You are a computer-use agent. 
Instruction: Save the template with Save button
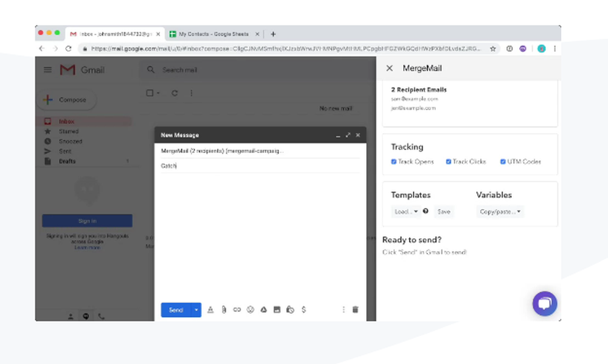[444, 211]
